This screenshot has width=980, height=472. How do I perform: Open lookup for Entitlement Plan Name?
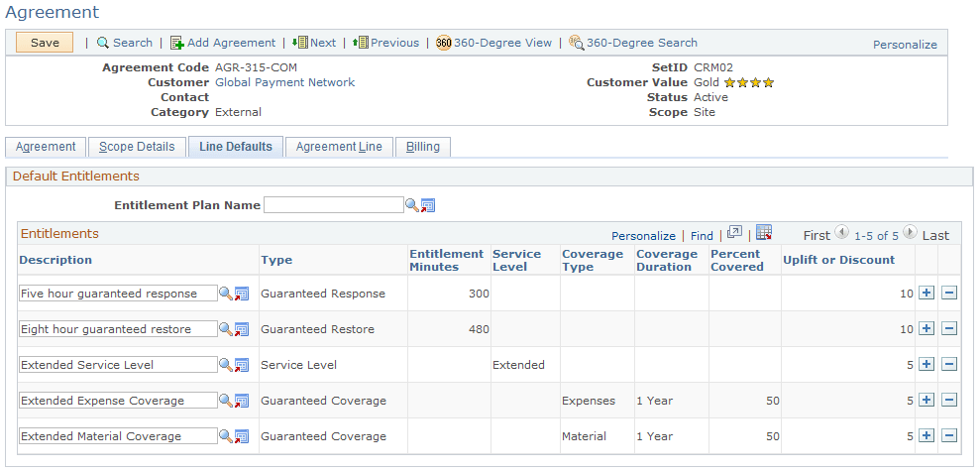[x=412, y=205]
